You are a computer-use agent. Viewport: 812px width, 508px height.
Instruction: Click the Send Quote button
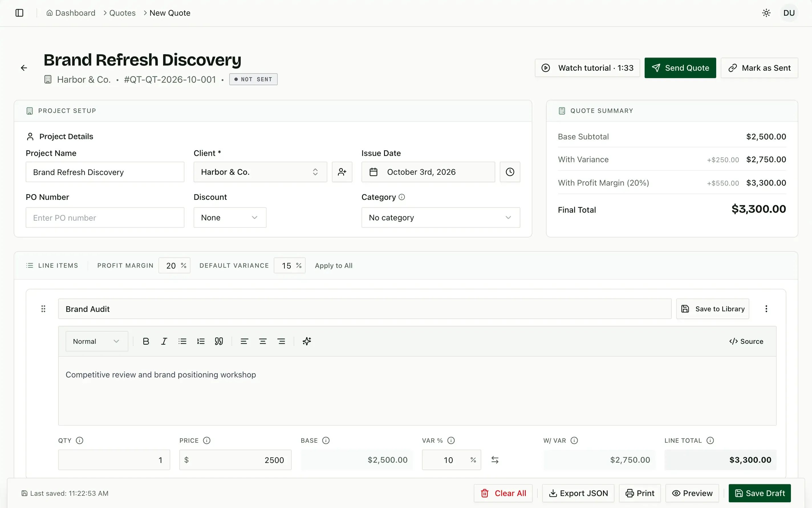pos(680,68)
